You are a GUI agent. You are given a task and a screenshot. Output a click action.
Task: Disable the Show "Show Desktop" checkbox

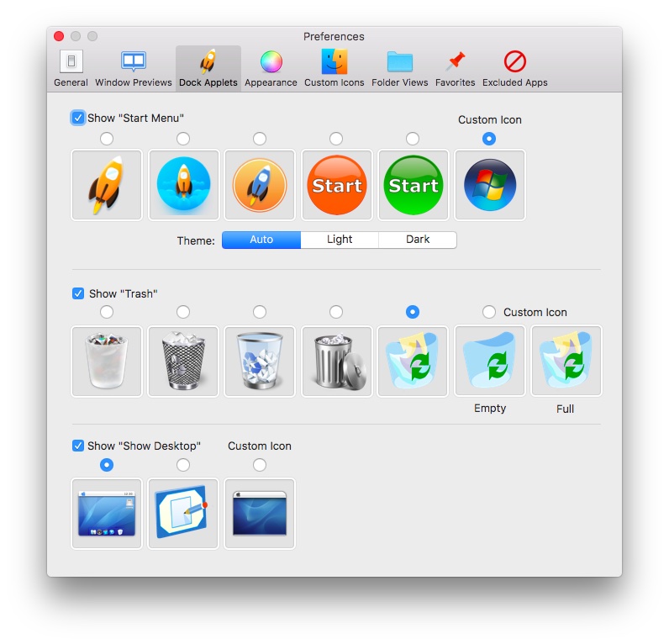(78, 446)
